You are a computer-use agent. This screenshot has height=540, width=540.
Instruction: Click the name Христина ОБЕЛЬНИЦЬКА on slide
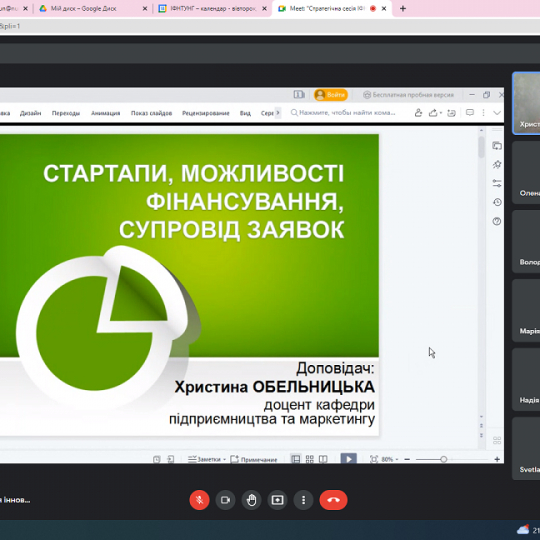(x=274, y=387)
